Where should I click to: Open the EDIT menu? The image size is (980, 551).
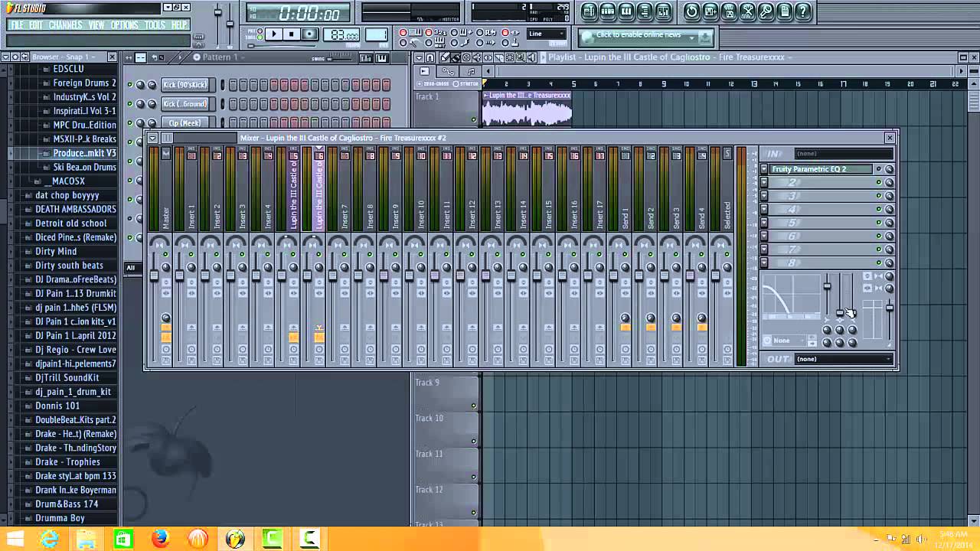[36, 25]
